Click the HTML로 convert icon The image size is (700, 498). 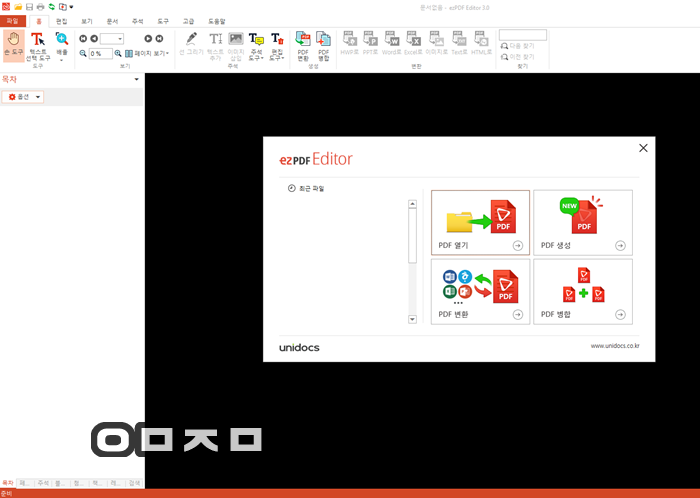(x=481, y=44)
